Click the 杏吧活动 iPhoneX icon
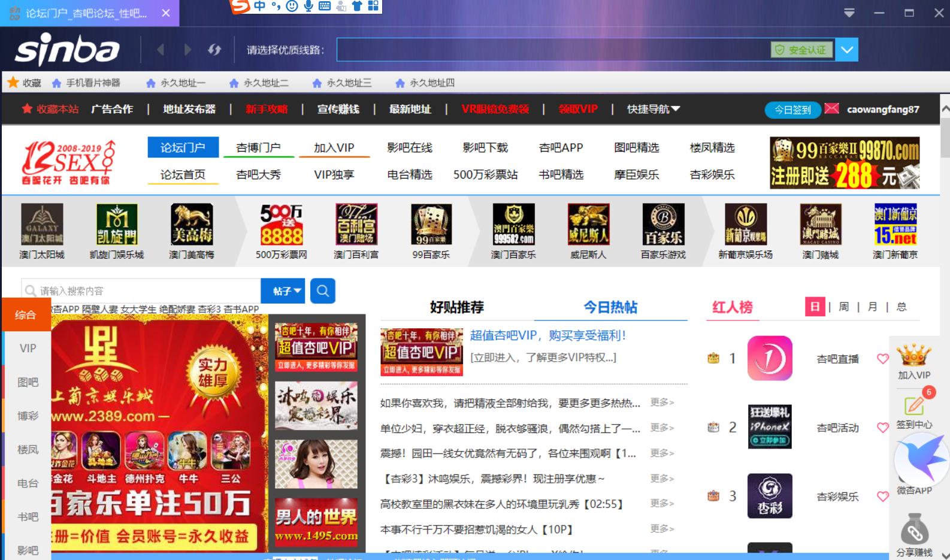950x560 pixels. click(x=770, y=427)
